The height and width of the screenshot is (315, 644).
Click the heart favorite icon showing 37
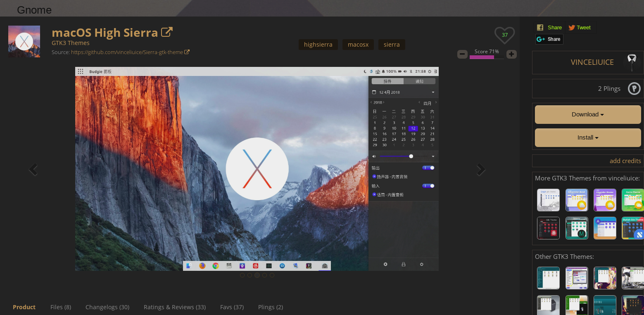504,36
